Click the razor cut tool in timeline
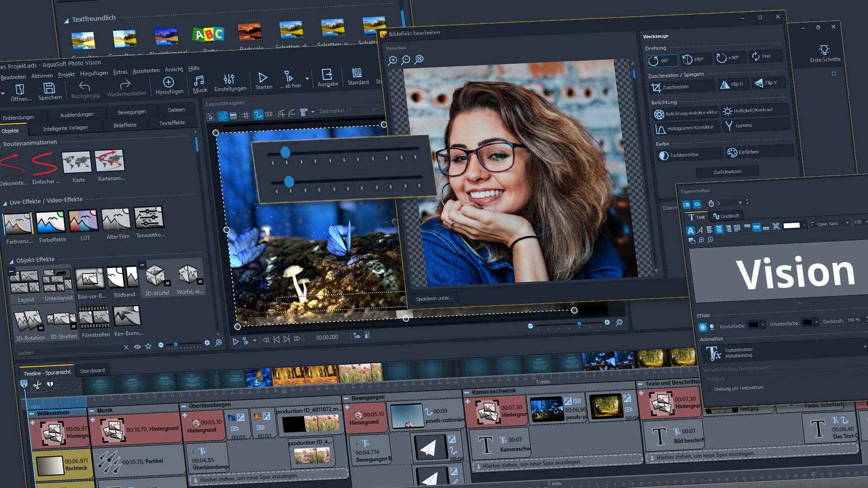868x488 pixels. point(37,385)
